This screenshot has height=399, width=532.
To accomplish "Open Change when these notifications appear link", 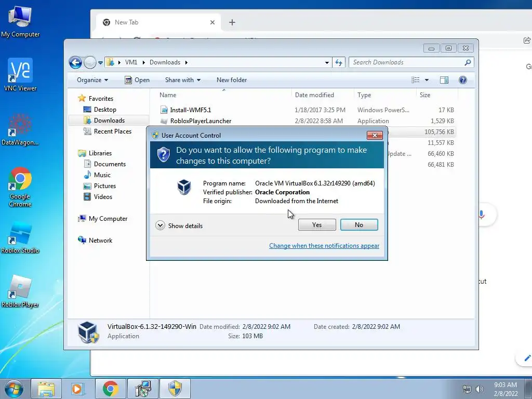I will pos(324,246).
